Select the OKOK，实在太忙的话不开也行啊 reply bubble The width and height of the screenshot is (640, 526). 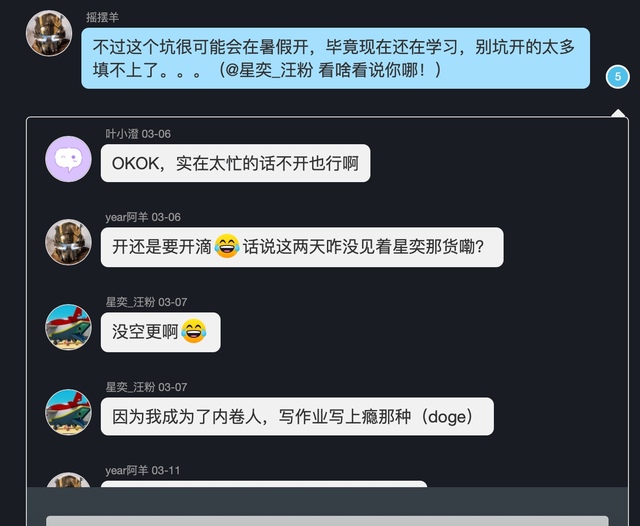(236, 163)
